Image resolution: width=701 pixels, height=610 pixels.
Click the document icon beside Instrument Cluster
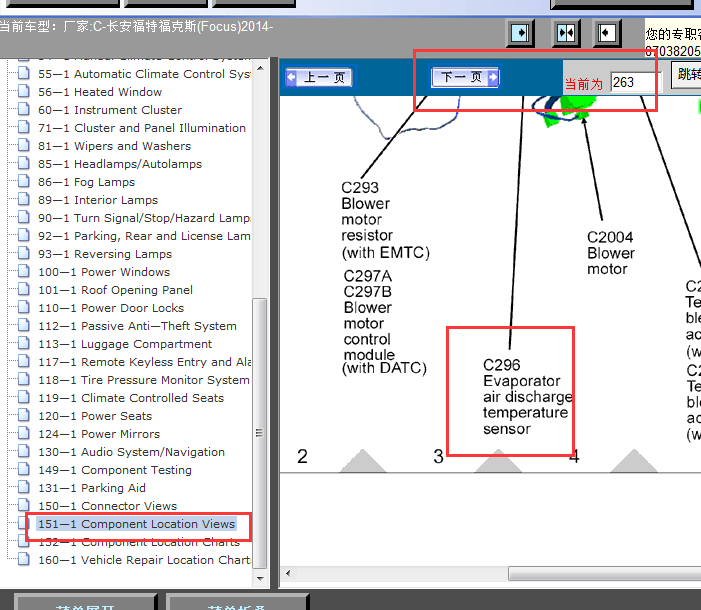(x=24, y=109)
